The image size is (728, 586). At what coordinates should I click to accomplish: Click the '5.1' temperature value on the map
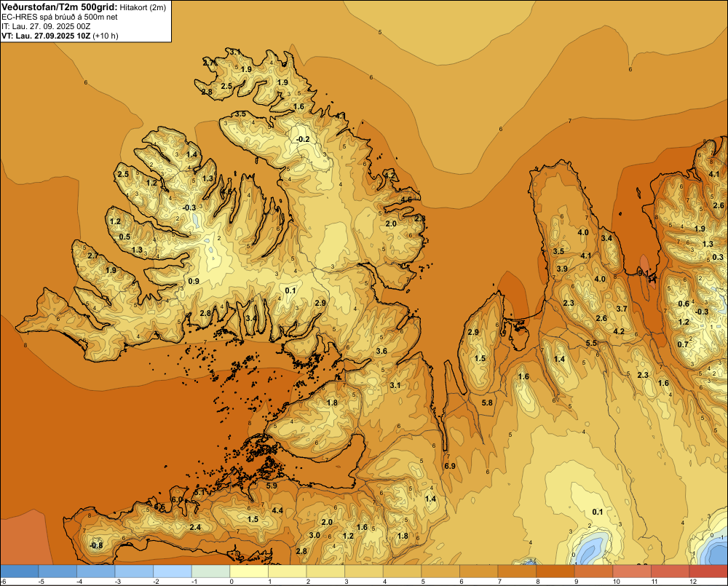[199, 492]
